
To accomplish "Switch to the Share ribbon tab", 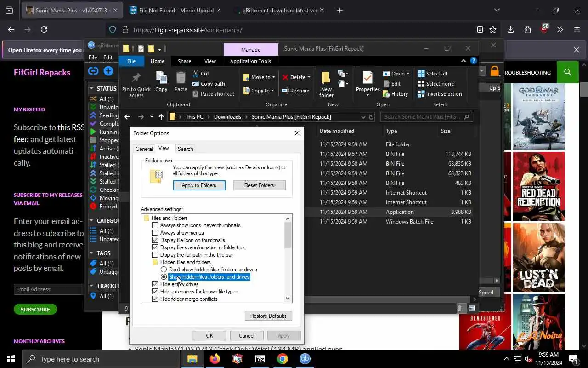I will (184, 61).
